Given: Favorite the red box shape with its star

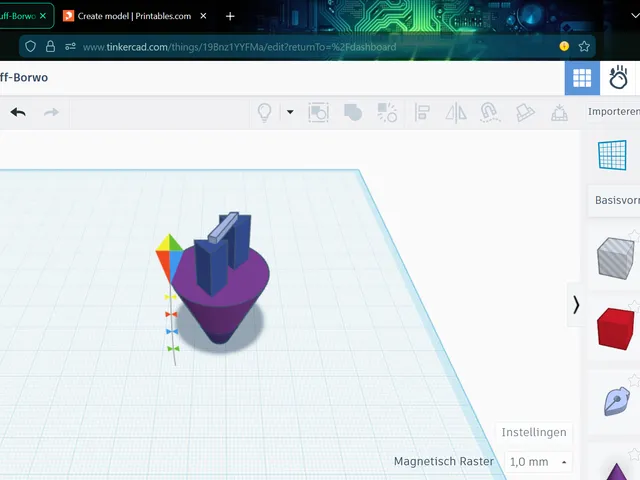Looking at the screenshot, I should tap(635, 306).
